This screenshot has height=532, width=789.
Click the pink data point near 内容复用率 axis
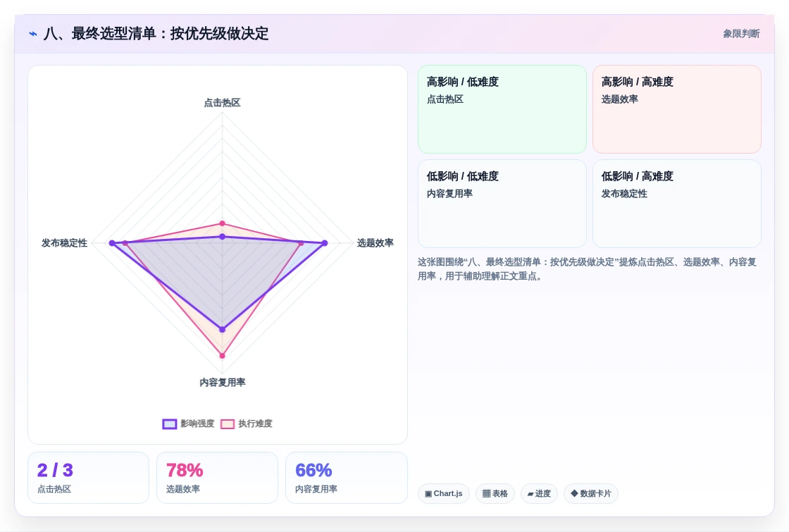click(223, 356)
